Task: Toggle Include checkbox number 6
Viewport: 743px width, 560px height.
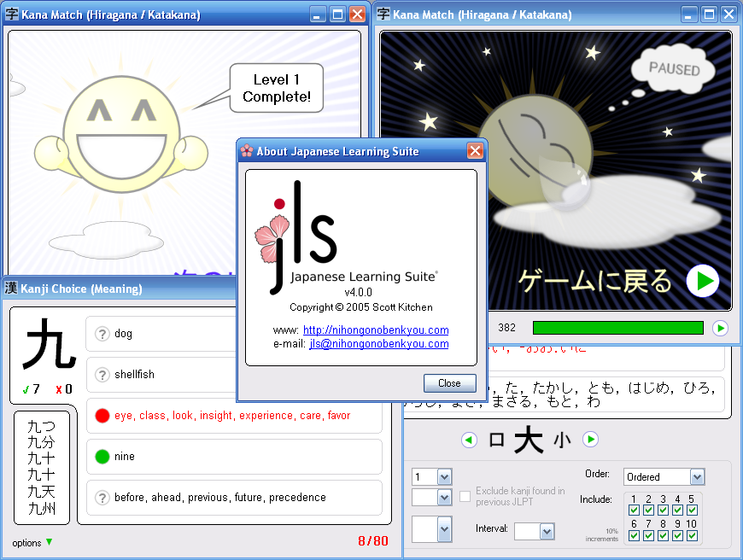Action: (634, 535)
